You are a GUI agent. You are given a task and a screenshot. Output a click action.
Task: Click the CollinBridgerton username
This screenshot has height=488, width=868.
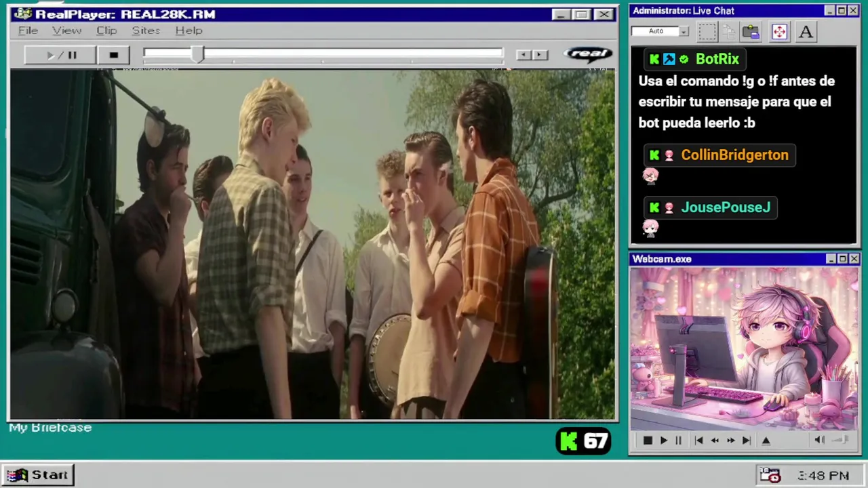click(734, 155)
